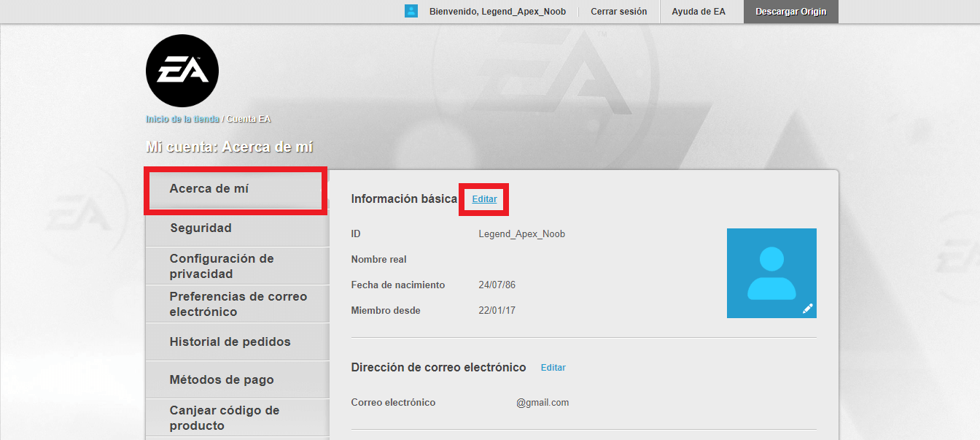Viewport: 980px width, 440px height.
Task: Click the birth date 24/07/86
Action: pyautogui.click(x=497, y=285)
